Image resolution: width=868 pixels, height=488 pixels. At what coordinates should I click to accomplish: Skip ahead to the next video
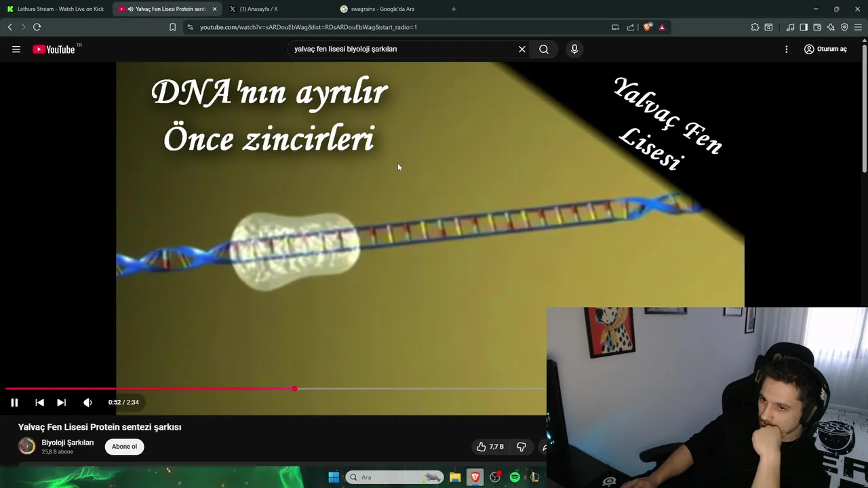click(x=62, y=403)
